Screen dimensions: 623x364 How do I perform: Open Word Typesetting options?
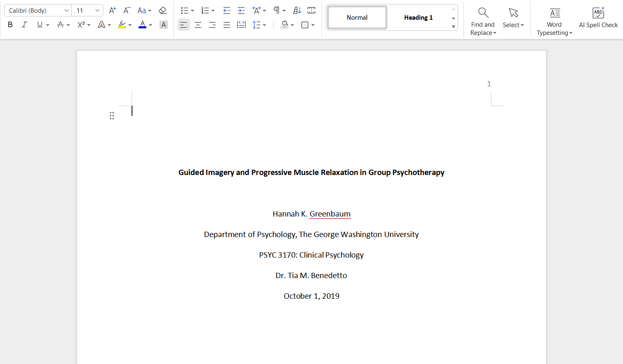pyautogui.click(x=554, y=21)
